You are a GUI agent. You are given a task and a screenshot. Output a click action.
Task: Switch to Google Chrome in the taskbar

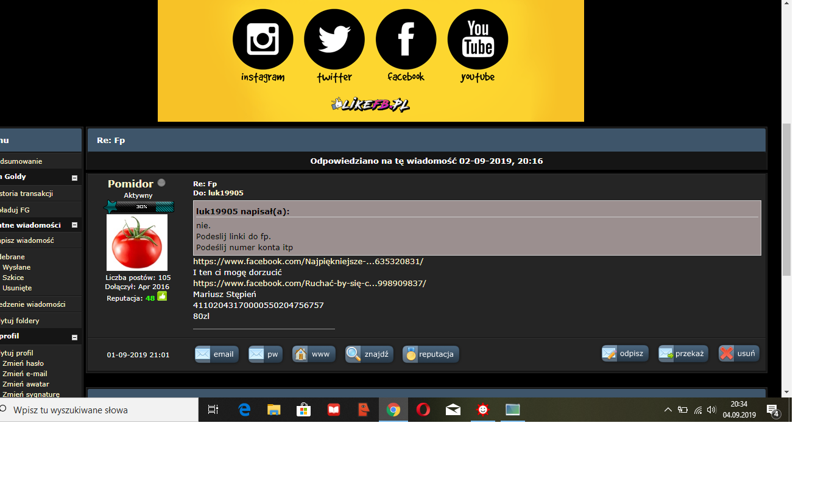coord(393,410)
